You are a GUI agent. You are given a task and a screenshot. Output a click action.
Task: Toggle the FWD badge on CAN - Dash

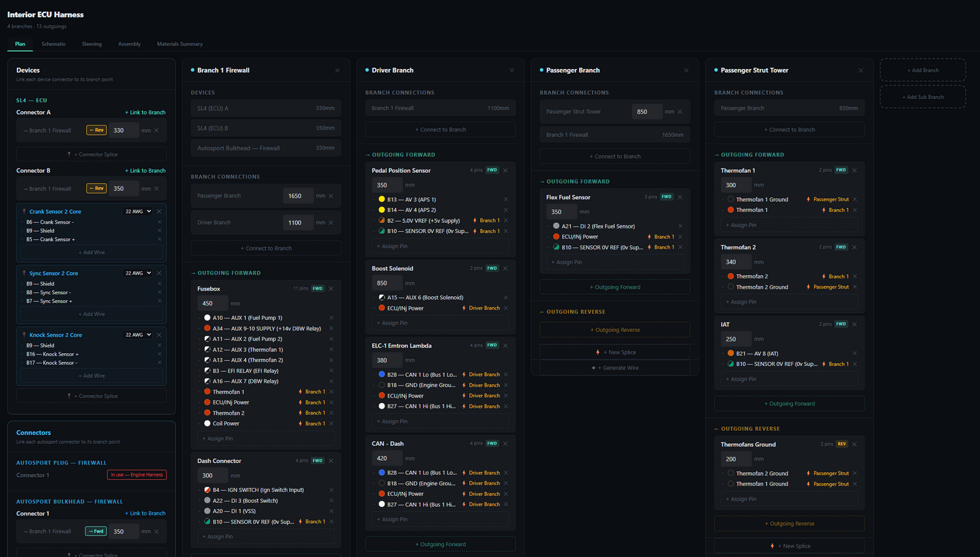point(492,444)
